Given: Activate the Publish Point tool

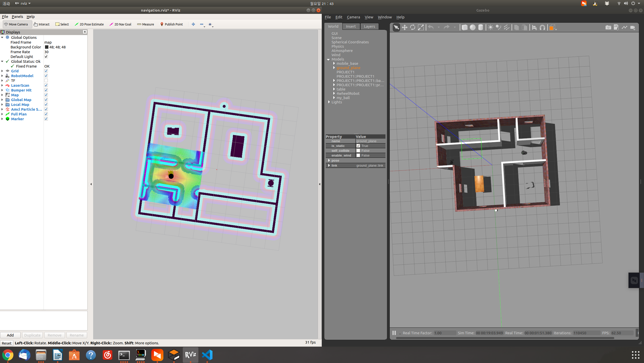Looking at the screenshot, I should (x=171, y=24).
